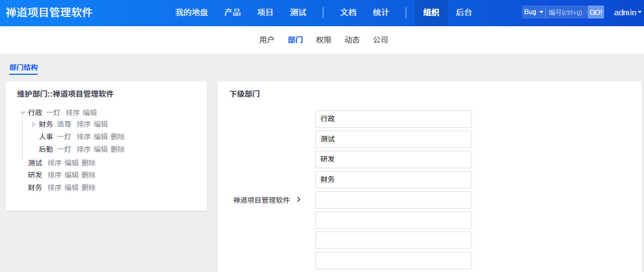Viewport: 644px width, 272px height.
Task: Click 编辑 for the 测试 department
Action: 71,163
